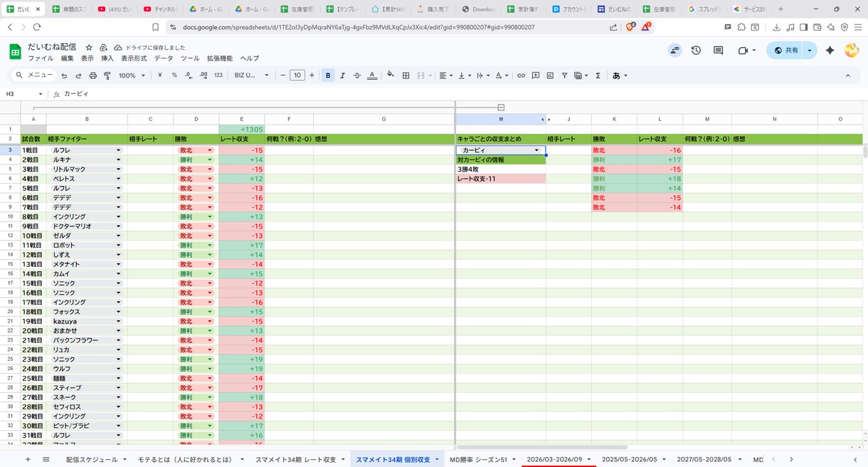Click the 共有 share button
The width and height of the screenshot is (868, 467).
pyautogui.click(x=785, y=51)
